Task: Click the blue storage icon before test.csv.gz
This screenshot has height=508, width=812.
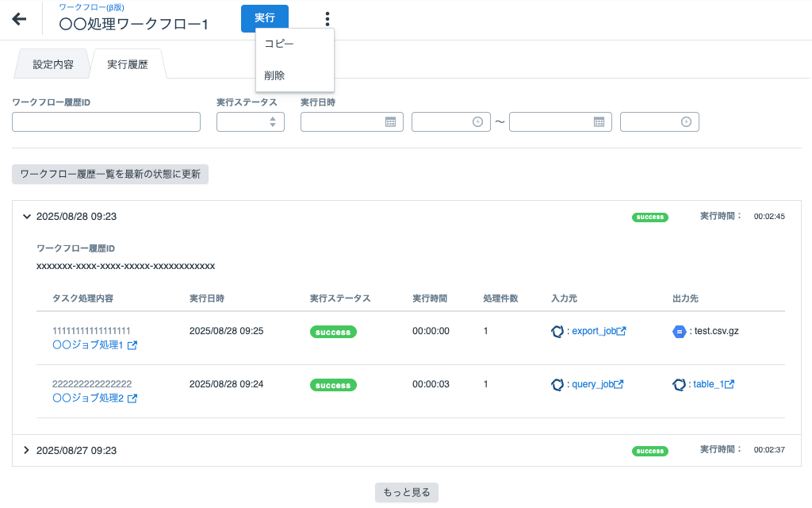Action: coord(679,331)
